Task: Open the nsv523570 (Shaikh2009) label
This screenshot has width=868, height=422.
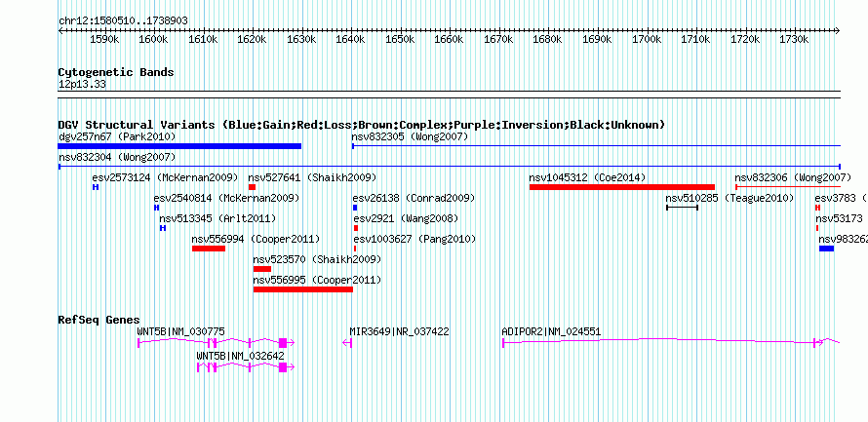Action: click(x=317, y=259)
